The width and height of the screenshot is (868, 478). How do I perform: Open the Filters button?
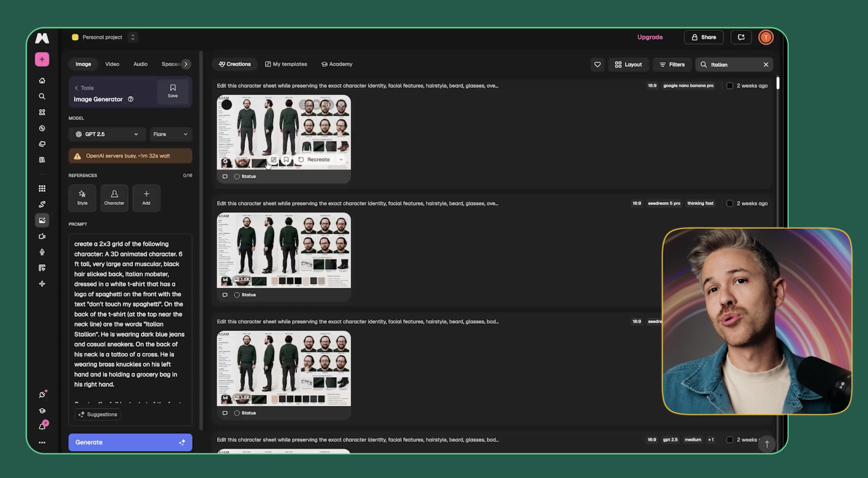(672, 65)
